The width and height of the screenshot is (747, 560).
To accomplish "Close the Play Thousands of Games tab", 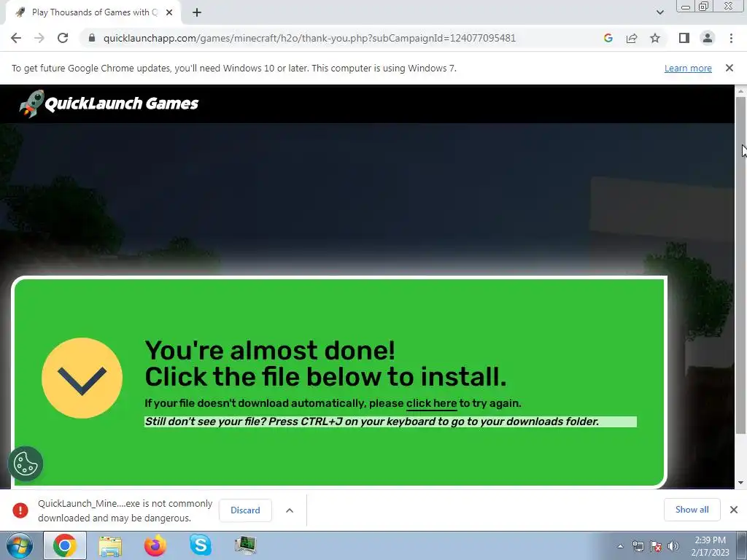I will (169, 13).
